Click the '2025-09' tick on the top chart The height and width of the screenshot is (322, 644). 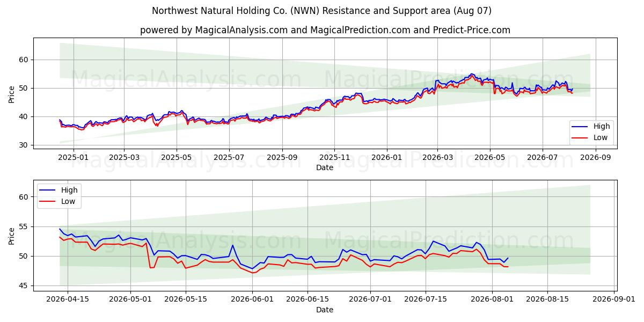tap(283, 157)
